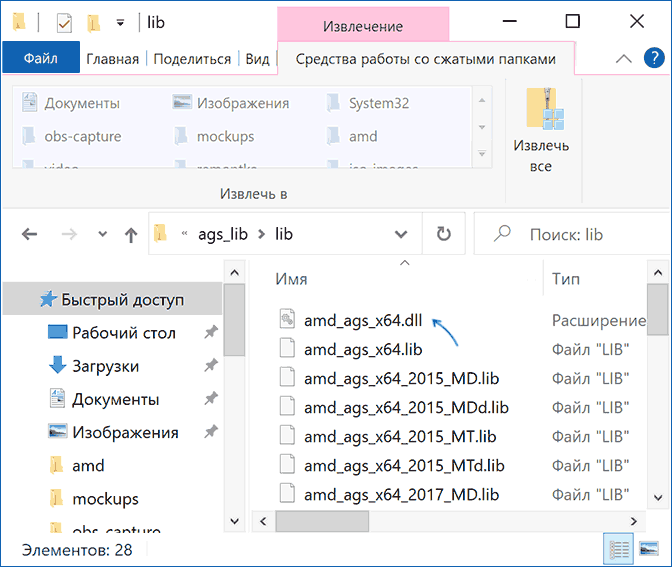Sort files by the Имя column header
This screenshot has height=567, width=672.
click(x=291, y=279)
